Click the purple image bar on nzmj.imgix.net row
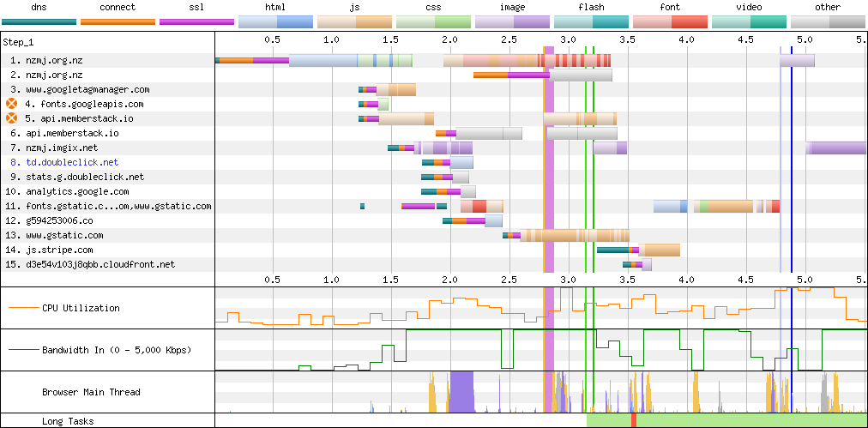Viewport: 868px width, 428px height. 836,148
